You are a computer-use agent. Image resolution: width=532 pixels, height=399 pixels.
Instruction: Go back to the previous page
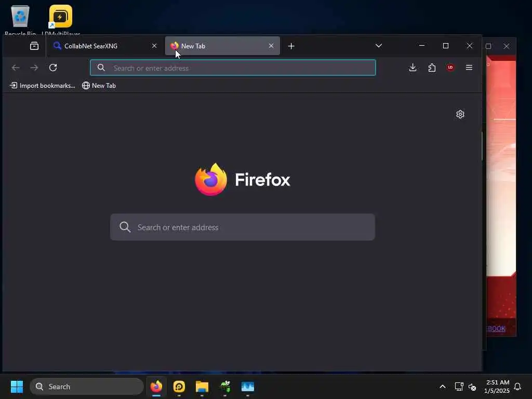click(x=16, y=68)
